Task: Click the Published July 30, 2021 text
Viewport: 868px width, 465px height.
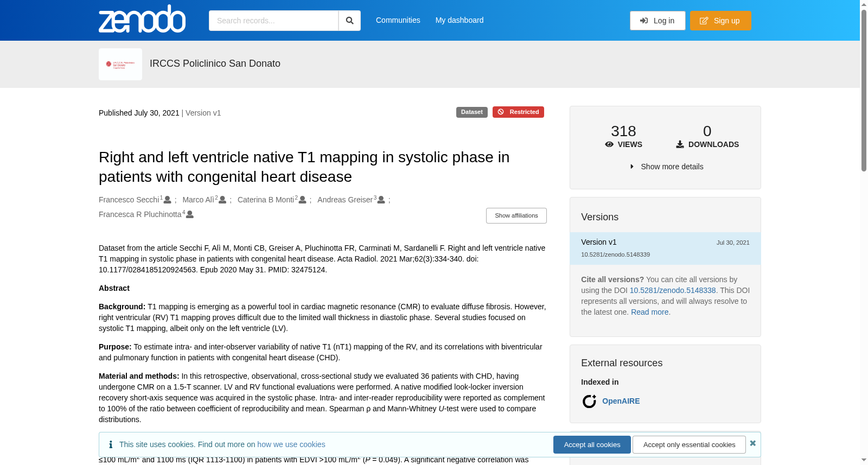Action: tap(139, 113)
